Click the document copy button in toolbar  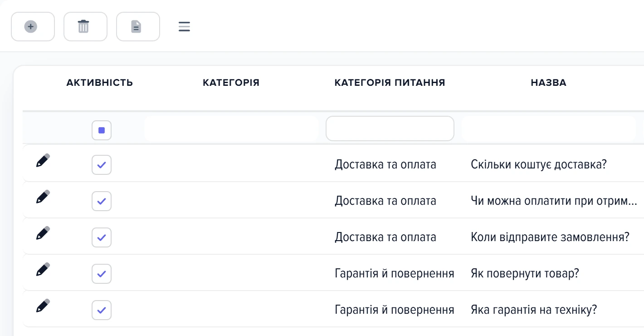coord(138,27)
